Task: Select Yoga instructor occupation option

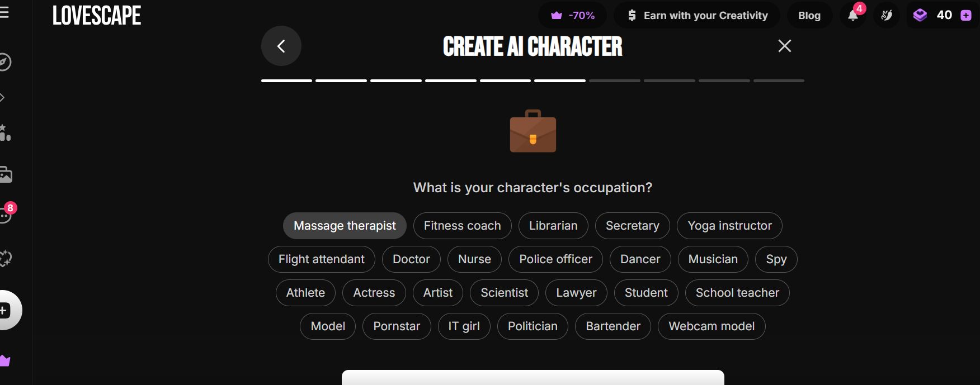Action: coord(729,226)
